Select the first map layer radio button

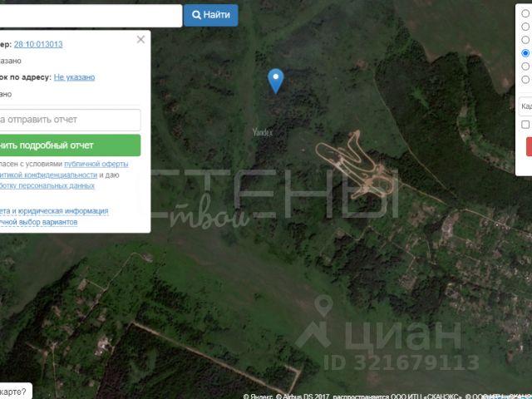[525, 13]
